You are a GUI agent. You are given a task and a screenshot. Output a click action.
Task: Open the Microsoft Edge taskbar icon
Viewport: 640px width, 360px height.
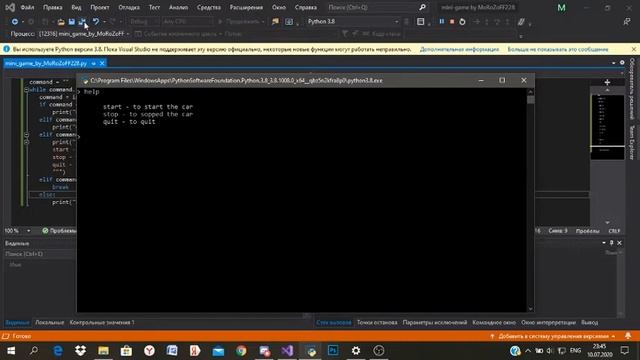click(58, 351)
